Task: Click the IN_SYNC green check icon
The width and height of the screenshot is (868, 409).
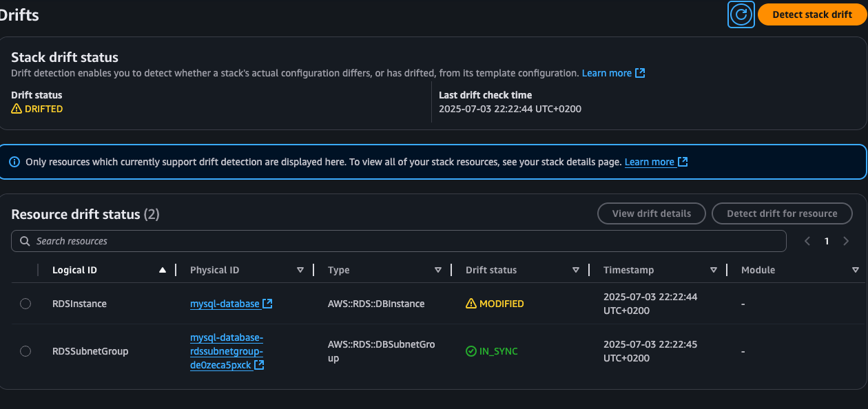Action: click(x=471, y=351)
